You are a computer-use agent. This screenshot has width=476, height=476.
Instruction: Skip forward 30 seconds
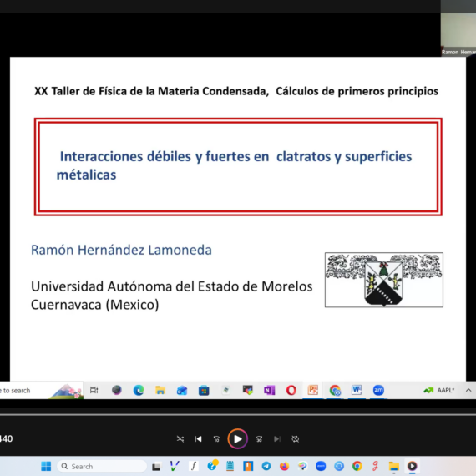(259, 439)
